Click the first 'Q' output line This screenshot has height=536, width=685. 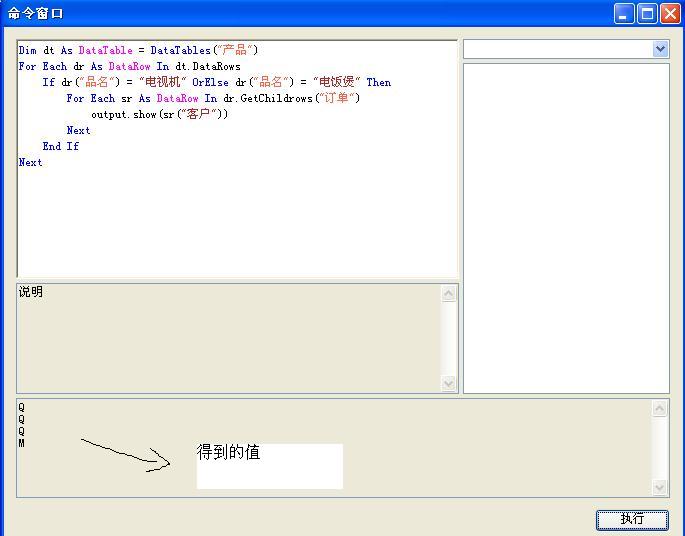(x=21, y=407)
